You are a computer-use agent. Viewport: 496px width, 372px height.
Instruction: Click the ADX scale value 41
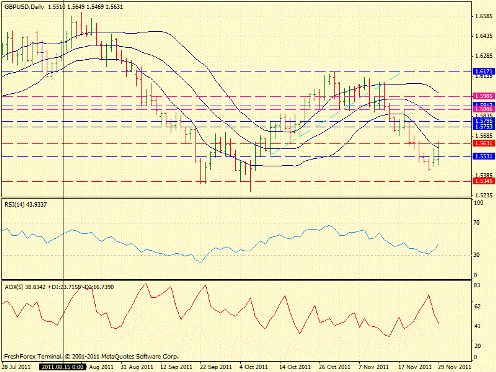coord(477,326)
